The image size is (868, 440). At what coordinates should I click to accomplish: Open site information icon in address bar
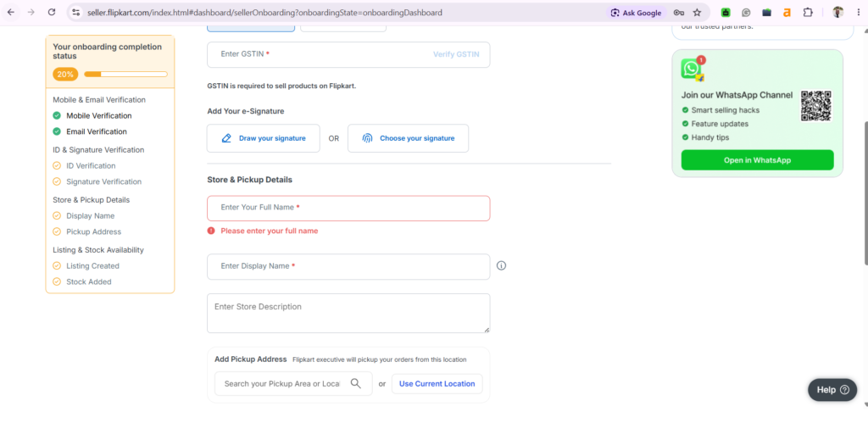pyautogui.click(x=75, y=12)
